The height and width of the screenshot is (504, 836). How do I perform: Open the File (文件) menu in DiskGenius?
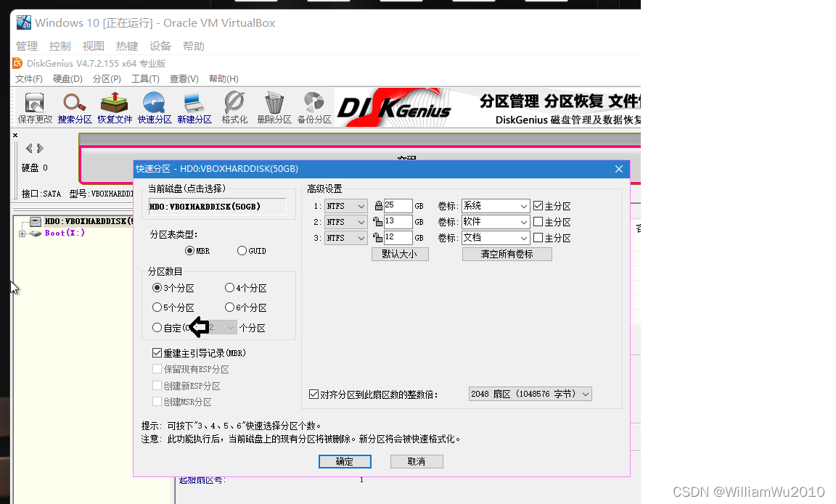pos(29,79)
